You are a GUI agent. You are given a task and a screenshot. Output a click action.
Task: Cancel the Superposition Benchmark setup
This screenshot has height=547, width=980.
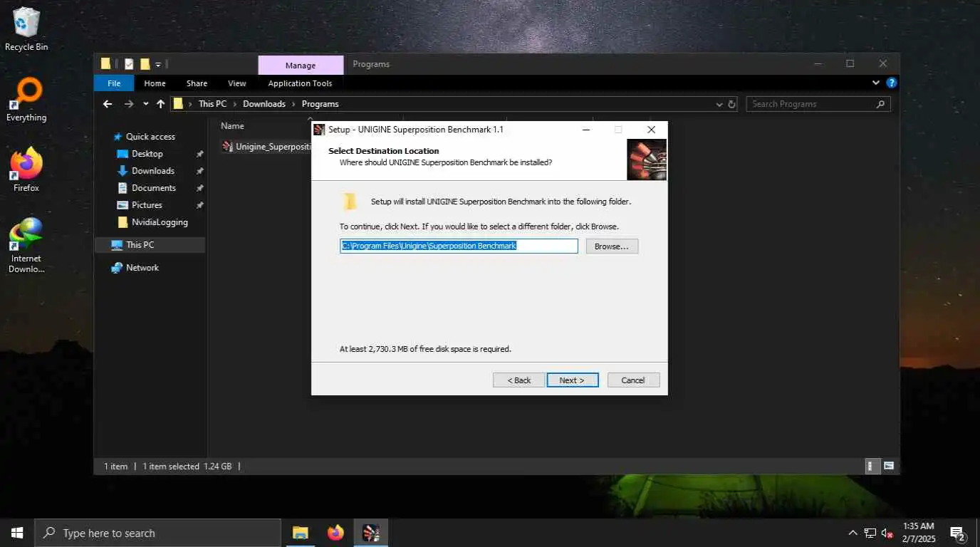(x=633, y=380)
